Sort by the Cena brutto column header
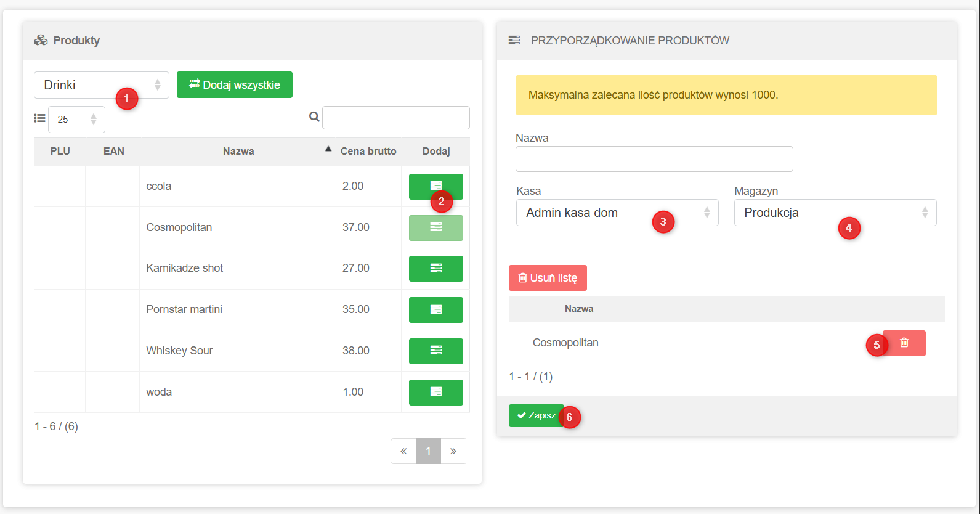Image resolution: width=980 pixels, height=514 pixels. point(368,152)
